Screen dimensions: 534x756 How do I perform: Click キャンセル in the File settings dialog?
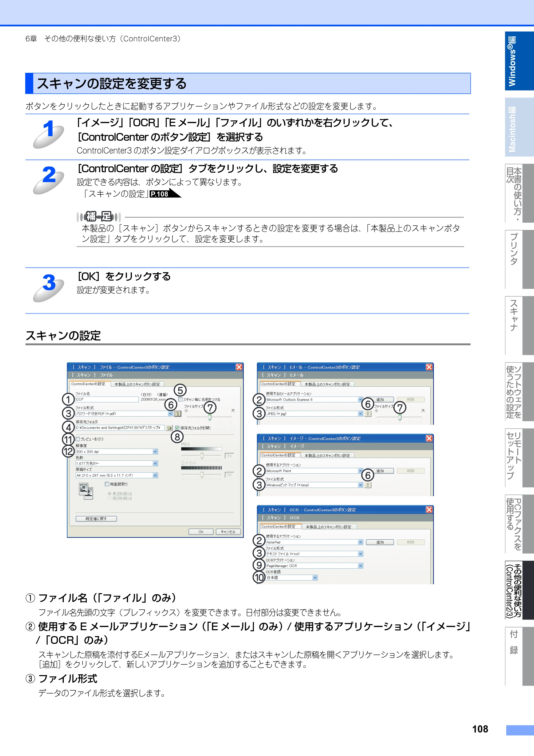(x=228, y=532)
